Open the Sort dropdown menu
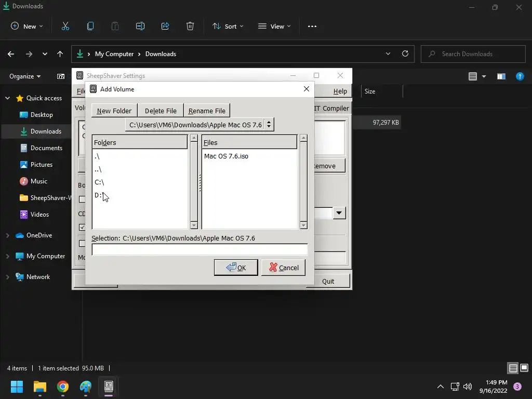The height and width of the screenshot is (399, 532). pyautogui.click(x=228, y=26)
